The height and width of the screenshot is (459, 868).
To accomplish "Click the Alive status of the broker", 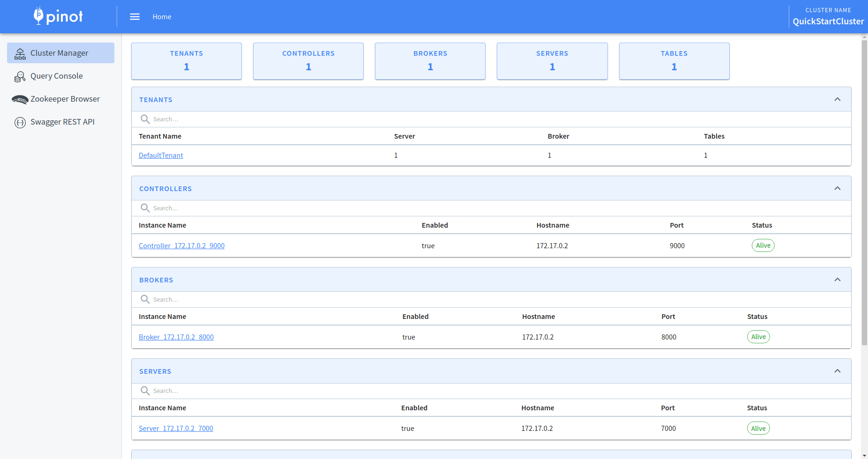I will 758,337.
